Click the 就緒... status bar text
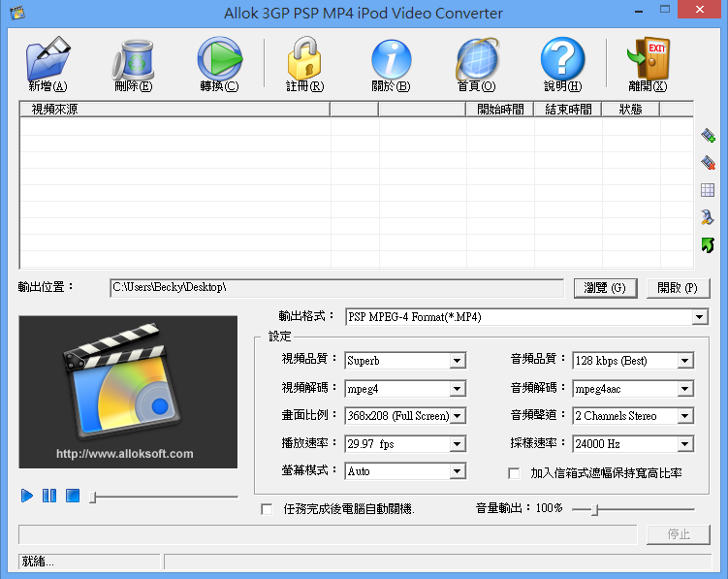Viewport: 728px width, 579px height. pyautogui.click(x=38, y=562)
